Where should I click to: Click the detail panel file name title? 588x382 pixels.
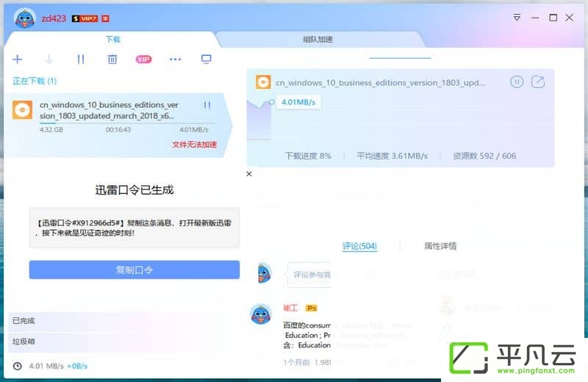[380, 82]
